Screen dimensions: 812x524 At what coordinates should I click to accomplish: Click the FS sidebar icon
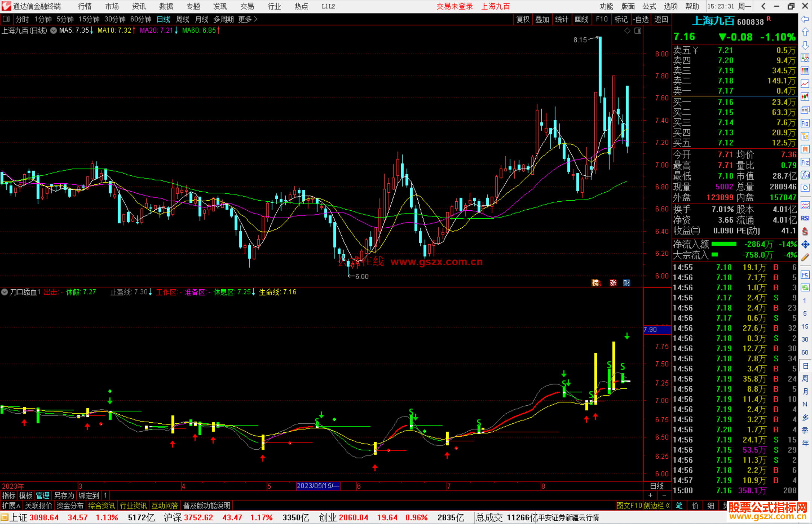tap(805, 275)
